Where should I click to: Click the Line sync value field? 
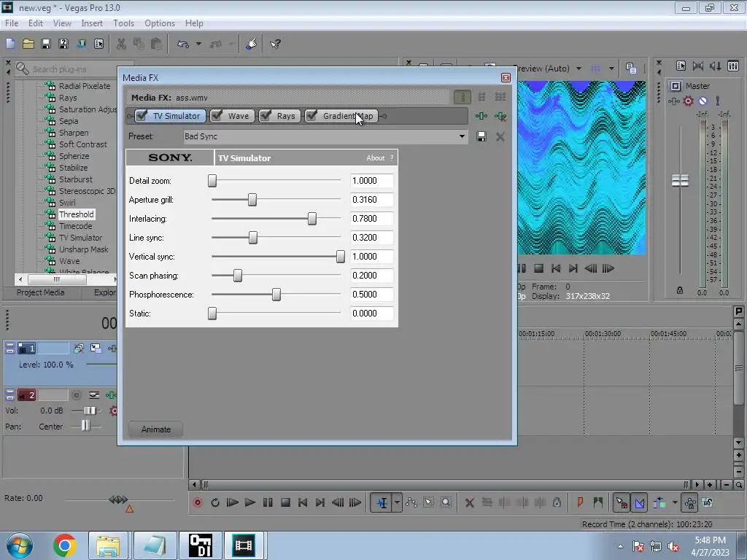pos(372,238)
